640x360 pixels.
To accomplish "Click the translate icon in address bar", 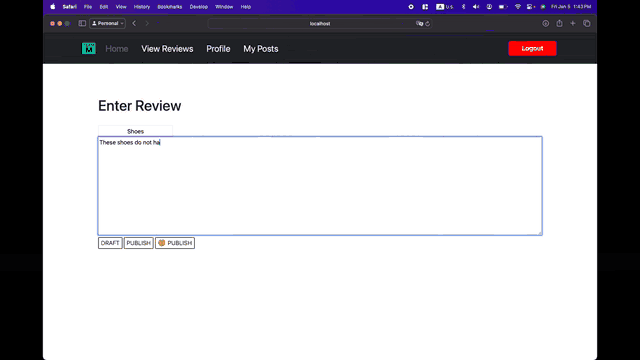I will pyautogui.click(x=419, y=24).
